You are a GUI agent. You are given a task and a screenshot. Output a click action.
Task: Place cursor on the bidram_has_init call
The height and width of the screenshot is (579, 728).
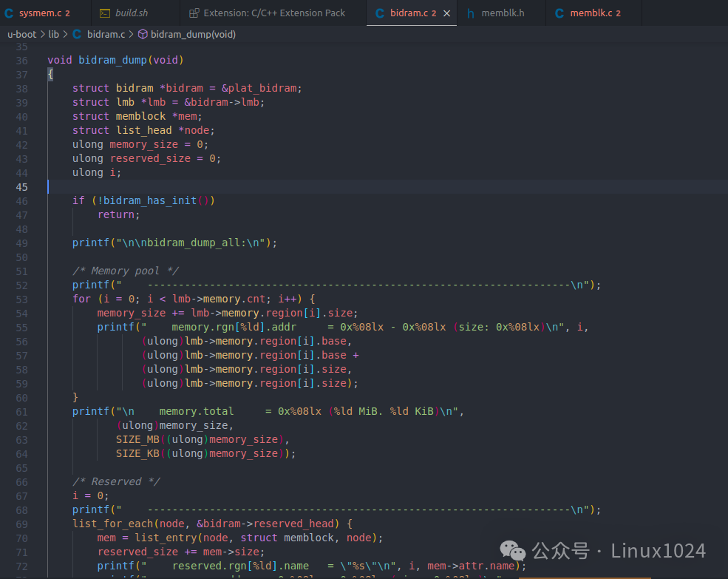click(x=151, y=200)
